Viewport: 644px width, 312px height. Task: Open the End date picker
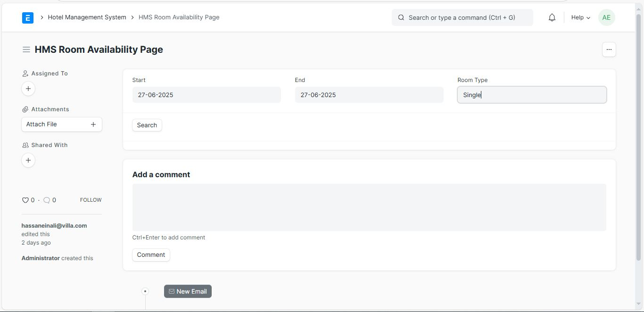click(x=369, y=95)
